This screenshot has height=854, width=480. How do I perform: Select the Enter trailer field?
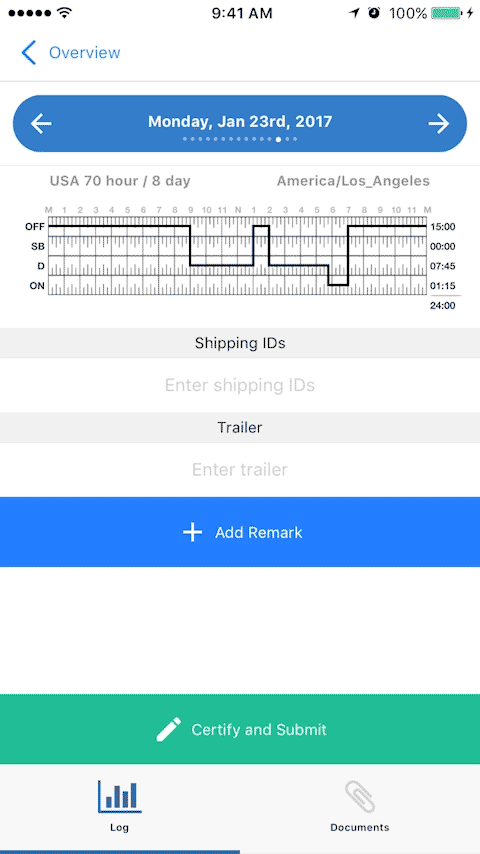click(240, 469)
